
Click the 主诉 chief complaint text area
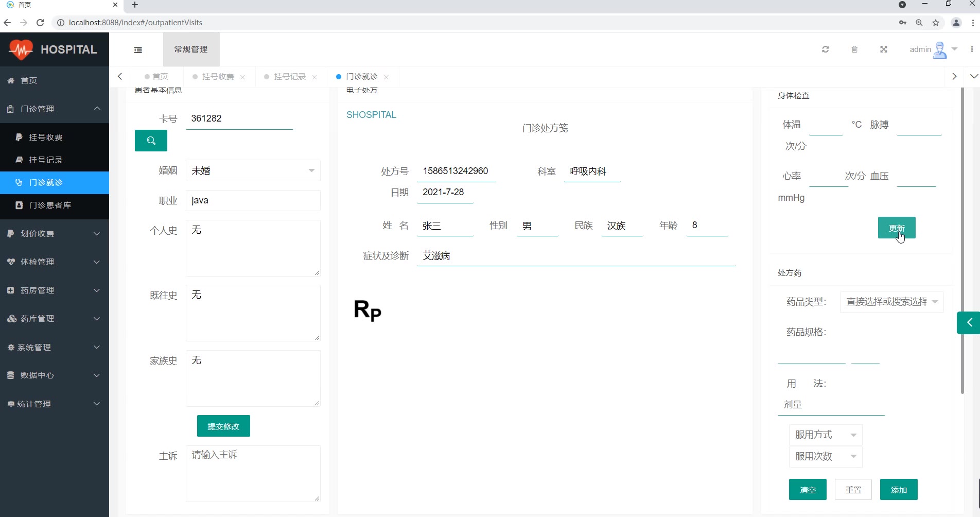[253, 473]
